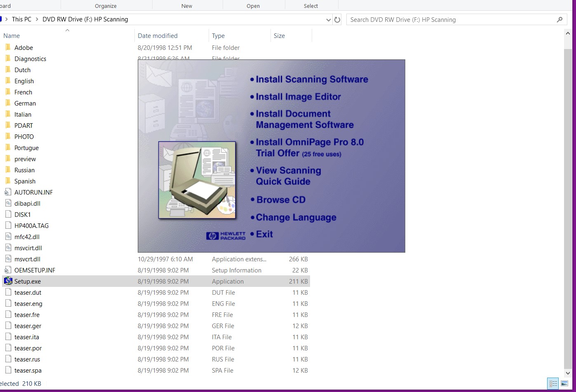Image resolution: width=576 pixels, height=392 pixels.
Task: Click the 266 KB size value
Action: [x=298, y=259]
